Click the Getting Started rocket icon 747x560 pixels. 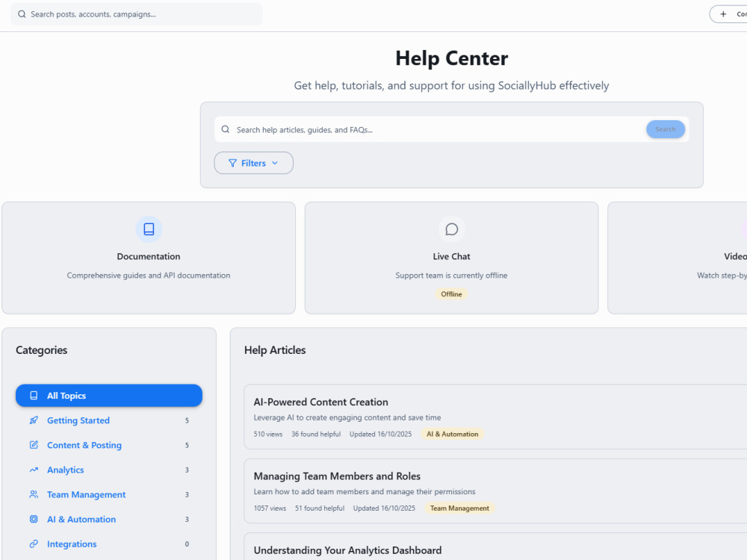[x=34, y=420]
